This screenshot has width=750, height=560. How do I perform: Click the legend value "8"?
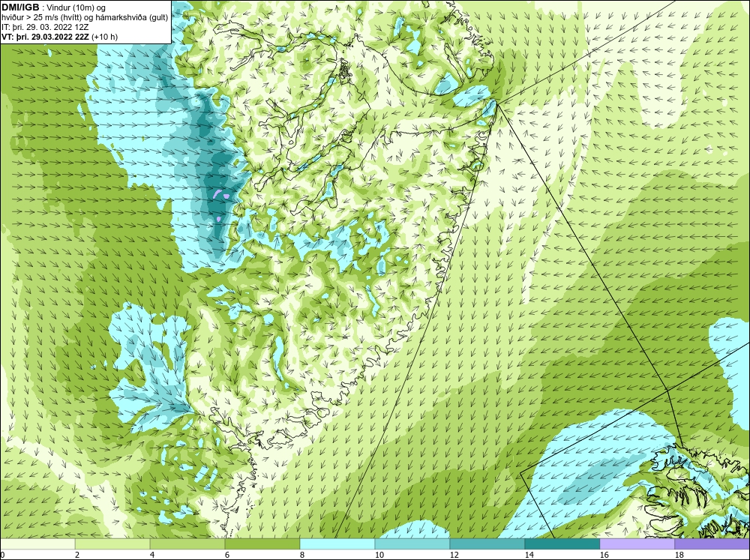coord(302,555)
